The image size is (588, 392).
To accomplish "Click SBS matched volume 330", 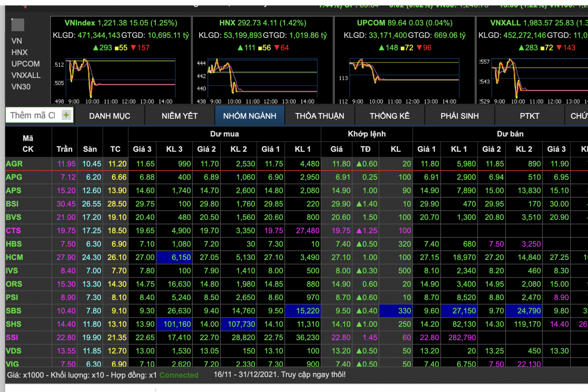I will [395, 311].
